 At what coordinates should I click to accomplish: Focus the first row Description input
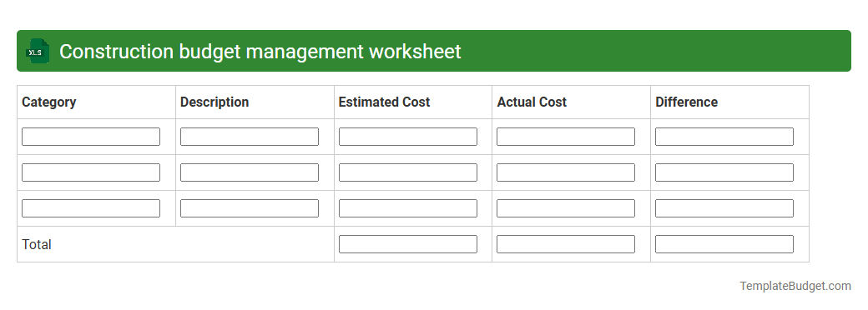click(249, 137)
